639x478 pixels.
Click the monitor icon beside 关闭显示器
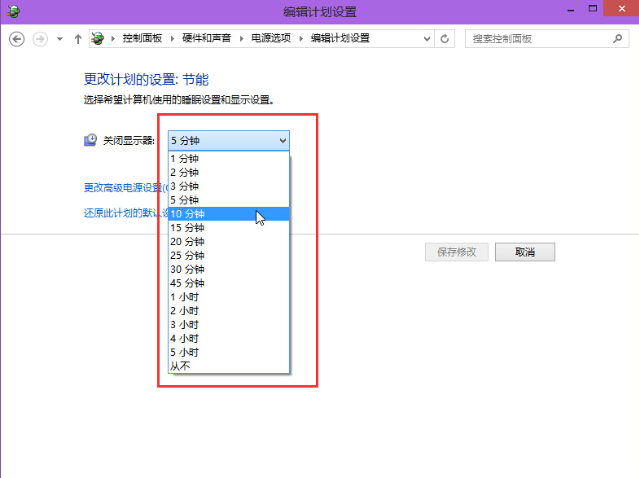[x=91, y=141]
